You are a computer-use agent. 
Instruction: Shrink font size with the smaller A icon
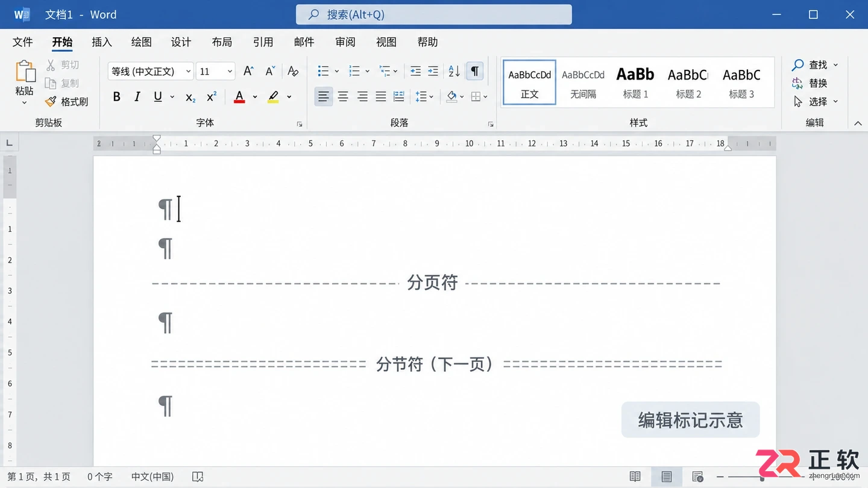[x=270, y=71]
